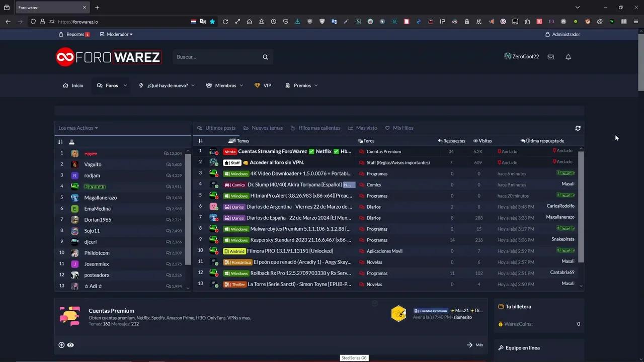The image size is (644, 362).
Task: Open the Administrador link
Action: tap(562, 34)
